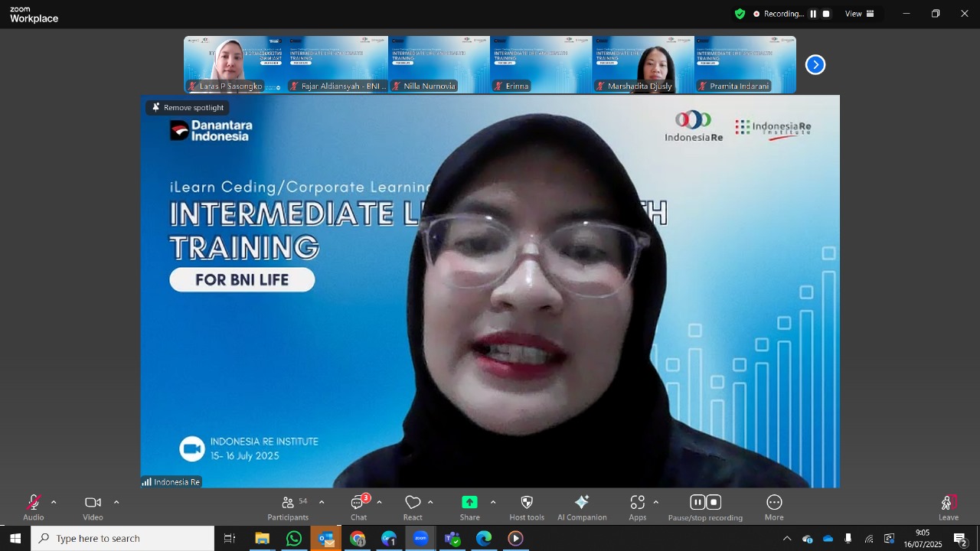Expand share options arrow

point(493,503)
